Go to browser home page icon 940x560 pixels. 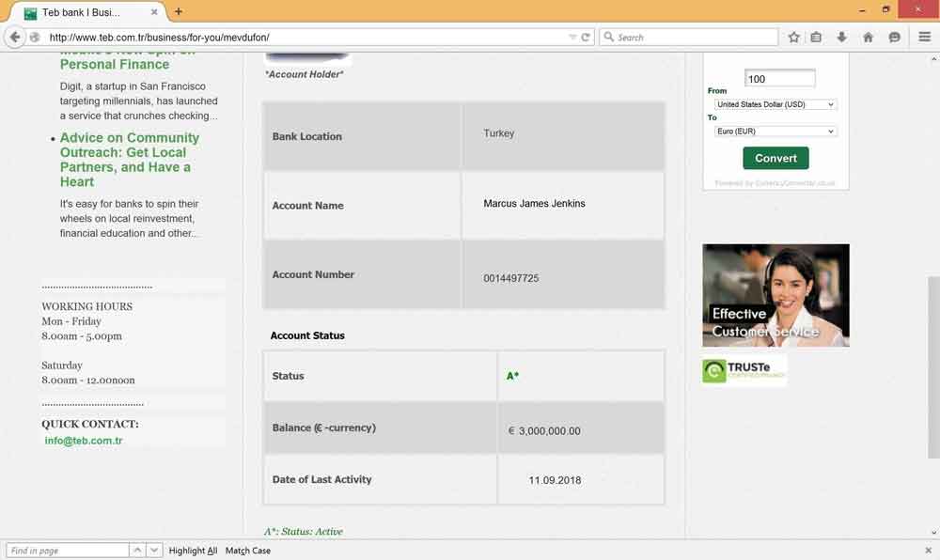868,38
